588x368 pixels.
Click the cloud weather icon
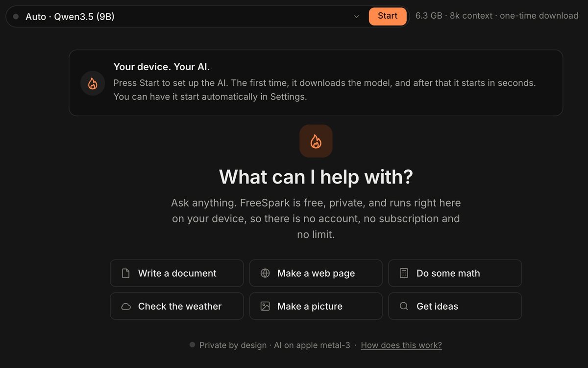pos(126,307)
